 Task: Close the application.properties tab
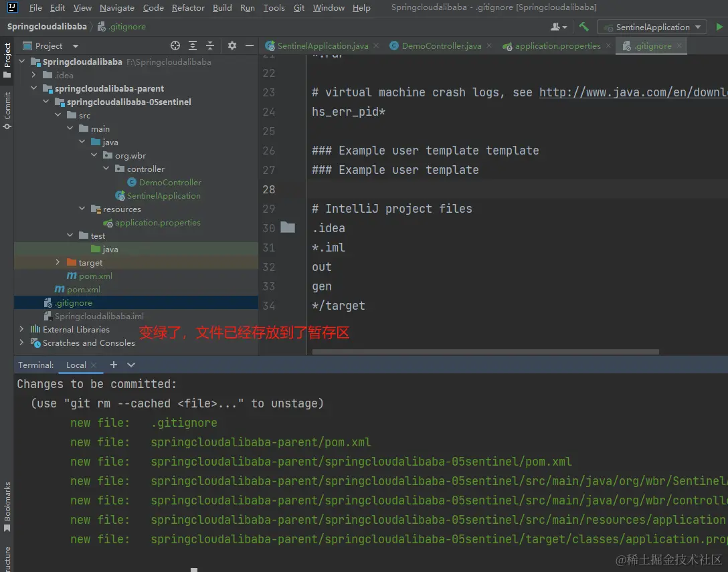click(608, 45)
